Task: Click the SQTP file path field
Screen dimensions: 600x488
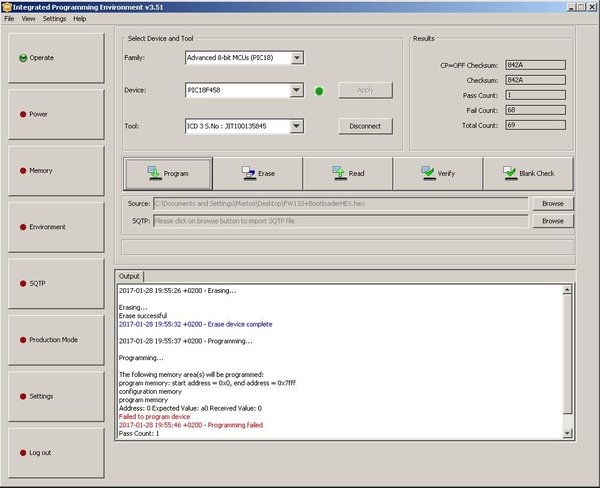Action: [341, 221]
